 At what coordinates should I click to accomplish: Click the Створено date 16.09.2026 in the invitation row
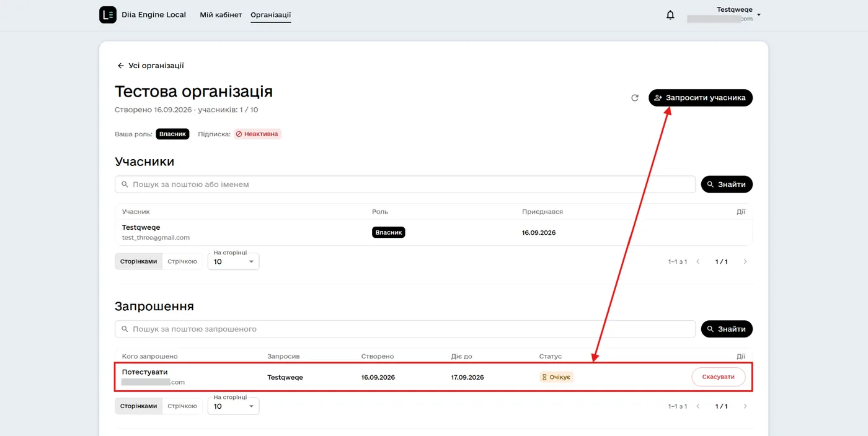point(378,377)
